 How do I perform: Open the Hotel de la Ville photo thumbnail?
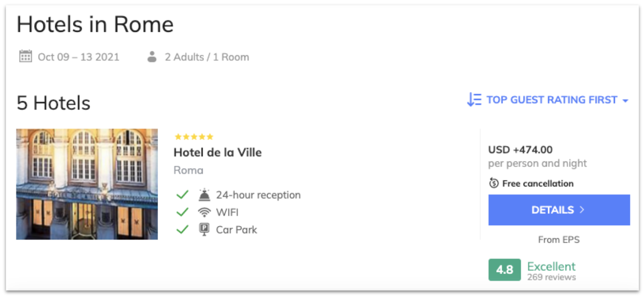coord(87,184)
